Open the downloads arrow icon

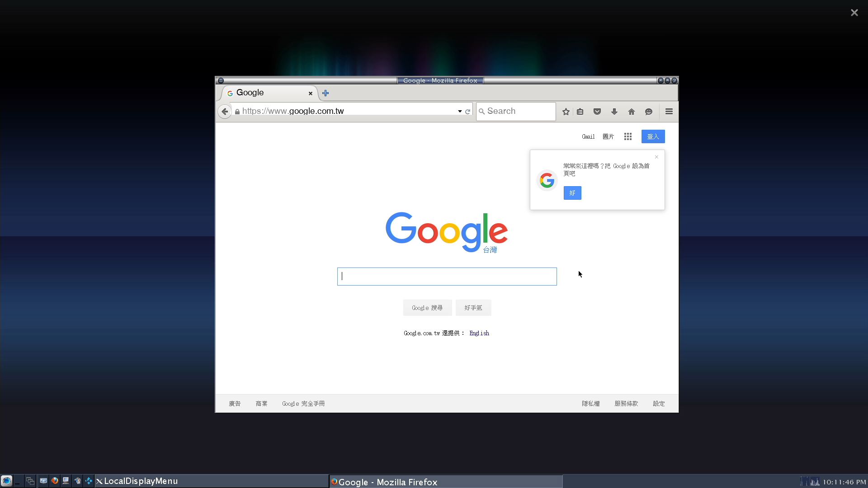pyautogui.click(x=614, y=112)
